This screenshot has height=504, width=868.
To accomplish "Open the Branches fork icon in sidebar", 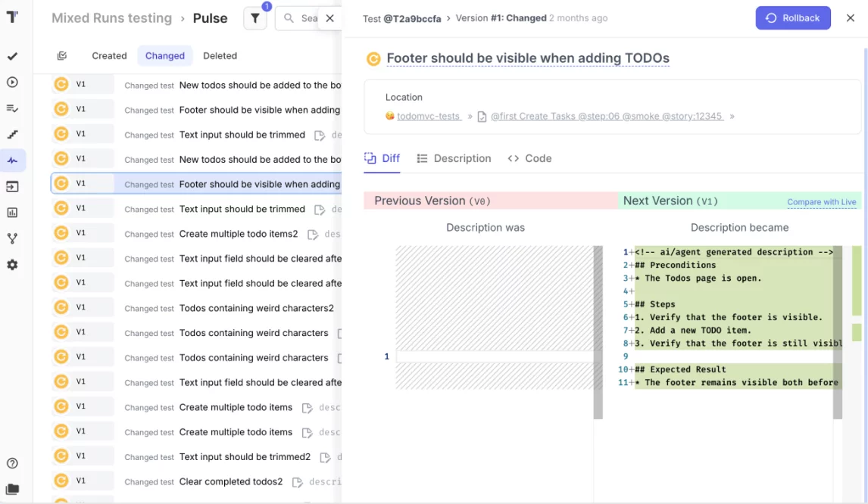I will (12, 238).
